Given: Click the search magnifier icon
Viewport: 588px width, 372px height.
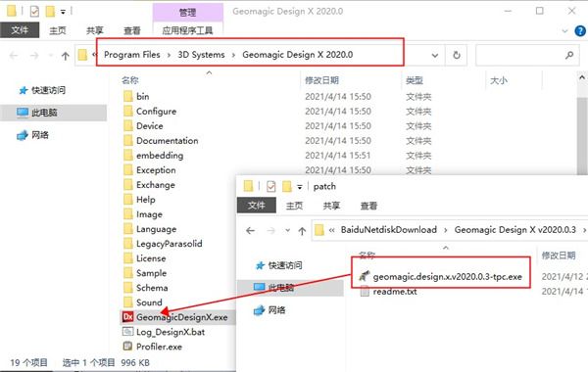Looking at the screenshot, I should (569, 55).
